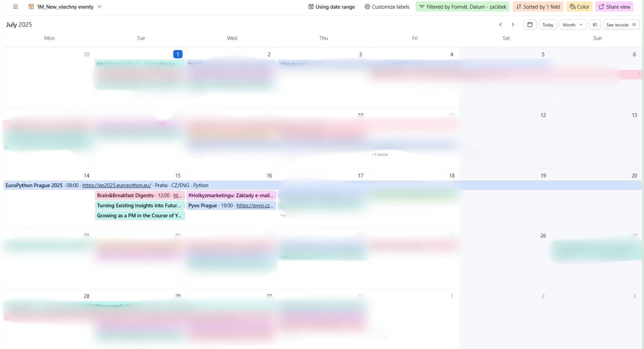Go to next month arrow
This screenshot has width=644, height=349.
[x=513, y=25]
